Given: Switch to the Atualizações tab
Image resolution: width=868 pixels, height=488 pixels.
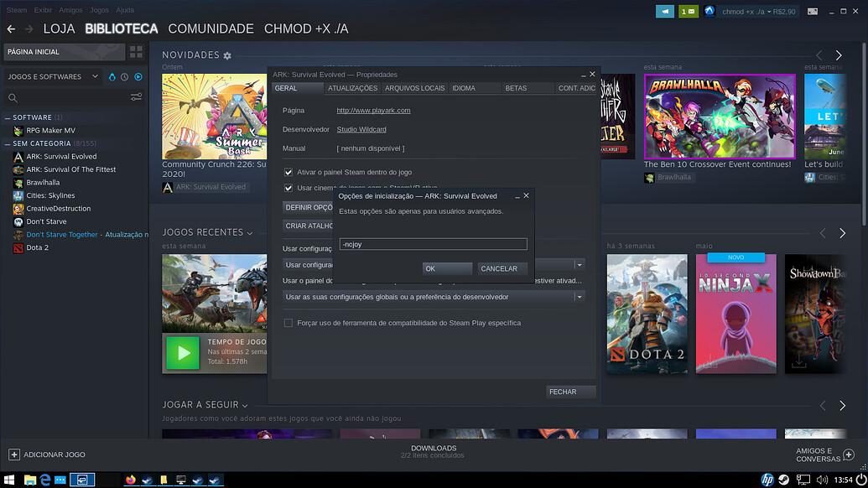Looking at the screenshot, I should point(352,88).
